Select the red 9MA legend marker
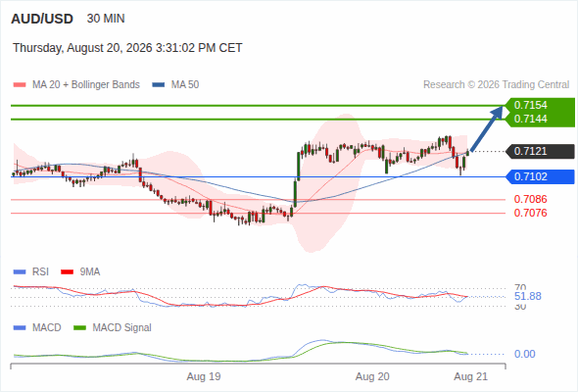Viewport: 578px width, 392px height. click(67, 272)
